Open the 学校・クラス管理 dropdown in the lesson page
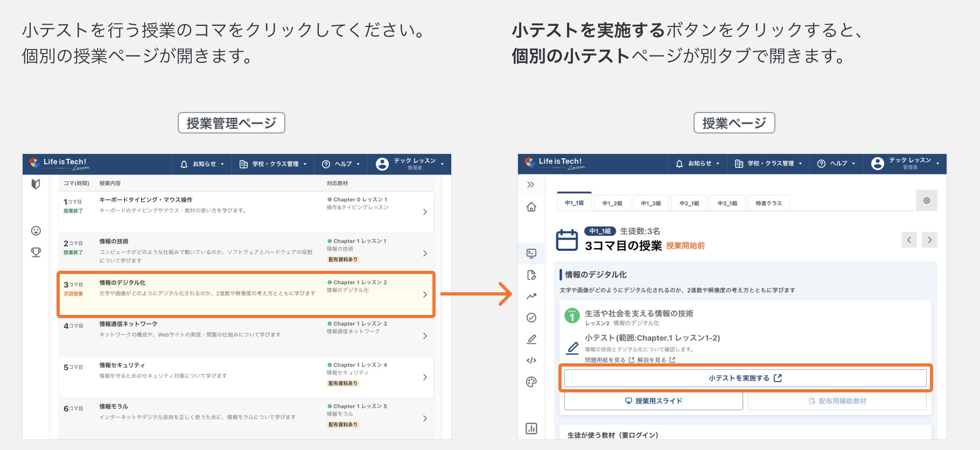The image size is (980, 450). point(768,164)
